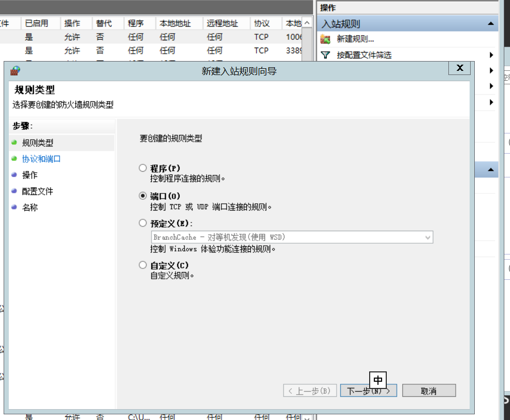Sort by the 协议 column header
510x420 pixels.
[266, 23]
